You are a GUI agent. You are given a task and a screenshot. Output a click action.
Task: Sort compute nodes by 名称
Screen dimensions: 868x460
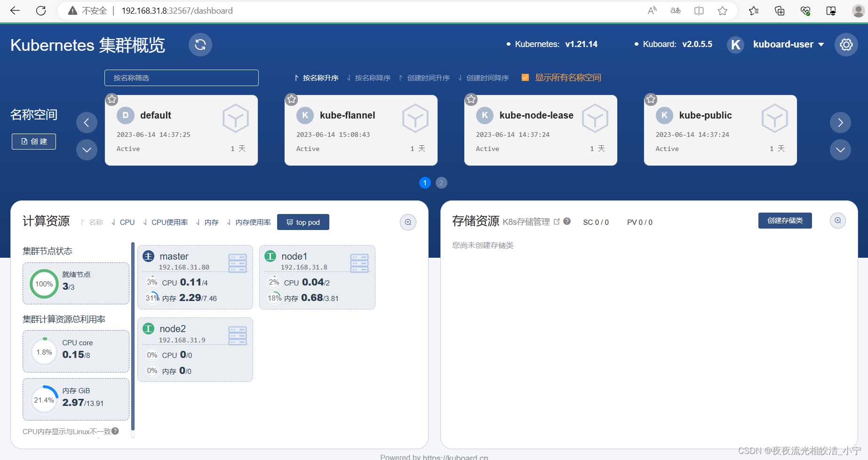tap(92, 222)
